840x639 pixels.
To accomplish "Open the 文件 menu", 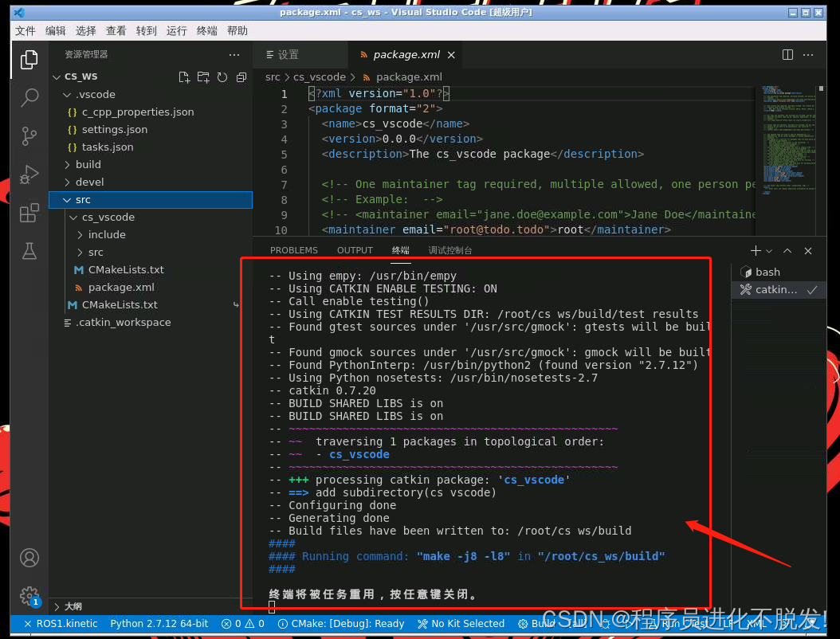I will point(26,31).
